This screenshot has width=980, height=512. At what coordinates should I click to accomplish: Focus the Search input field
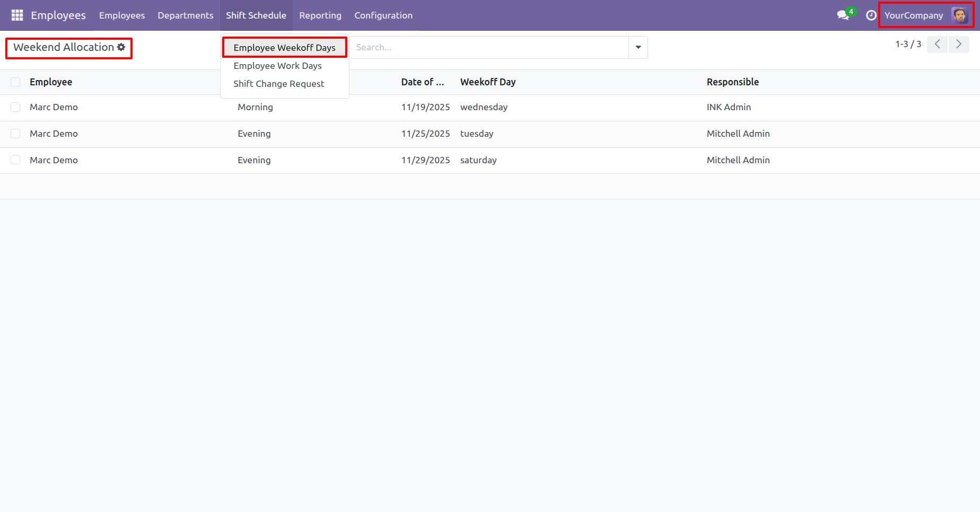(489, 47)
